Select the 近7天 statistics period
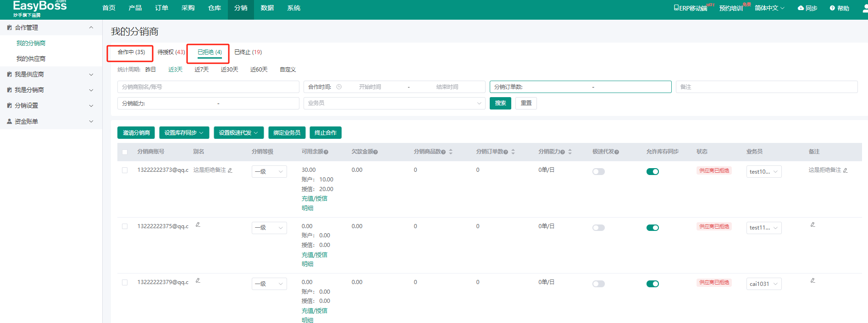The width and height of the screenshot is (868, 323). click(202, 70)
